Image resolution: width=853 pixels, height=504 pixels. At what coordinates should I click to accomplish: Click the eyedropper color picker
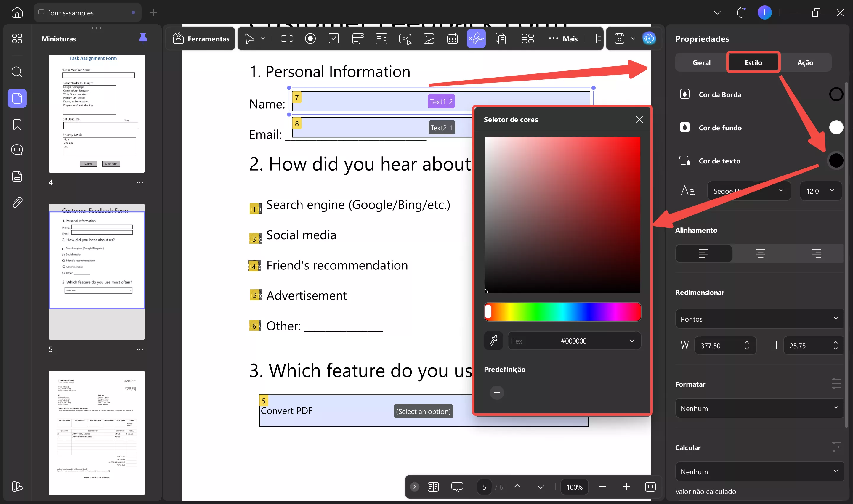[493, 341]
